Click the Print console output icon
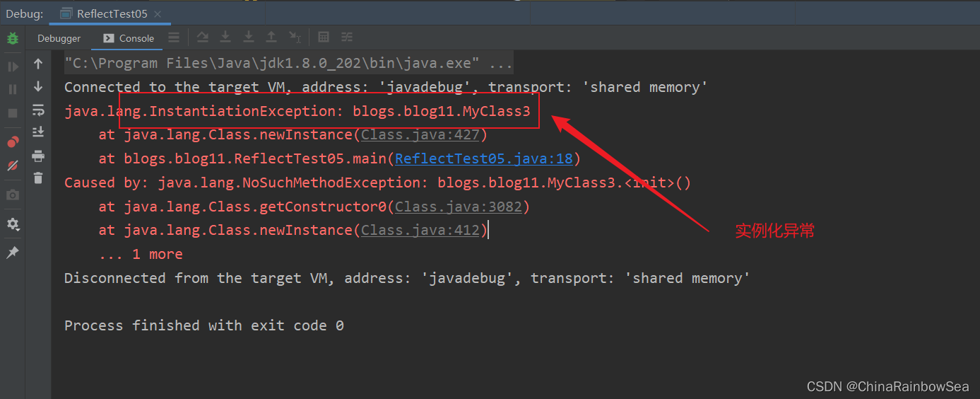 [38, 156]
